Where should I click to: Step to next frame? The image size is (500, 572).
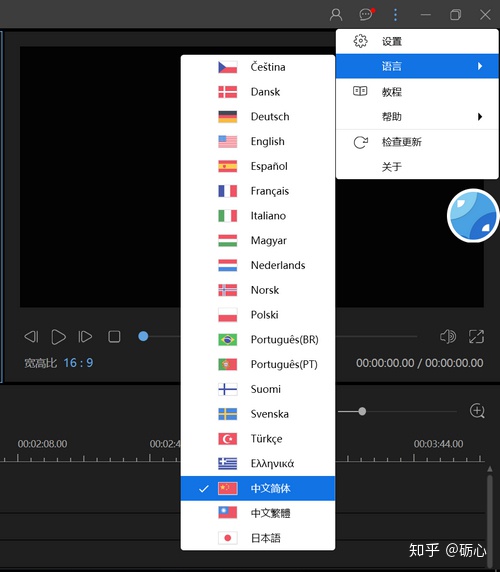click(85, 337)
